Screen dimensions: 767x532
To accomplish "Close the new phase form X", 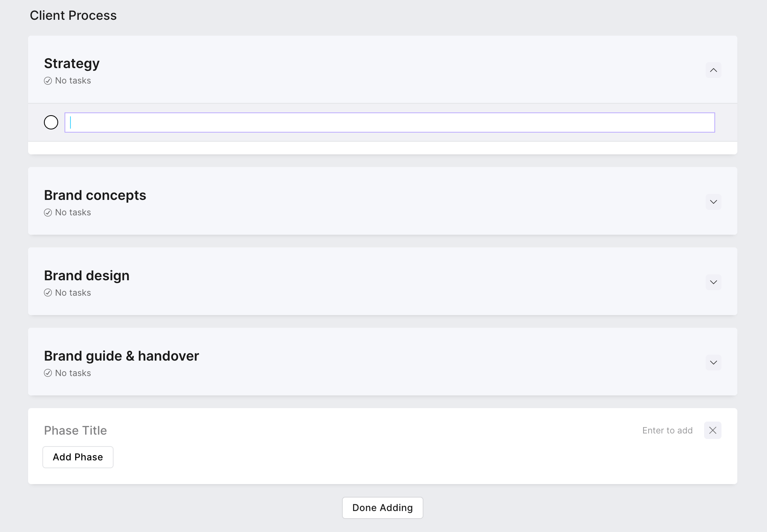I will pyautogui.click(x=712, y=430).
